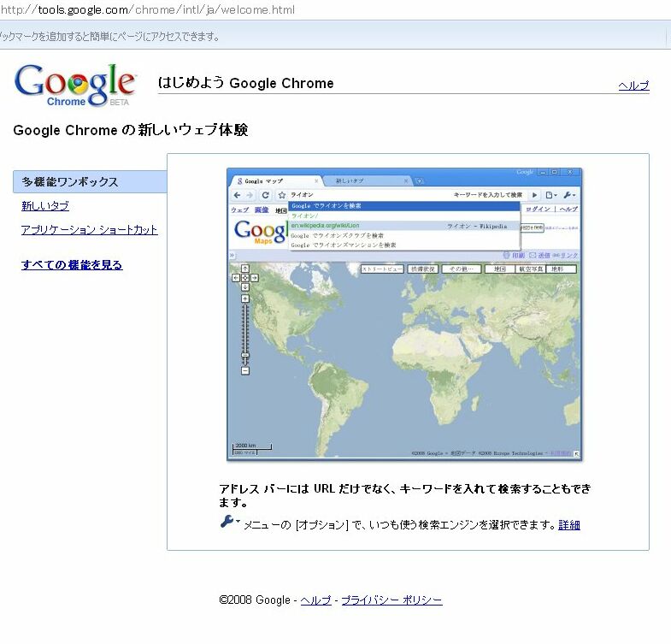Open page menu icon in the preview toolbar
Image resolution: width=671 pixels, height=644 pixels.
550,195
